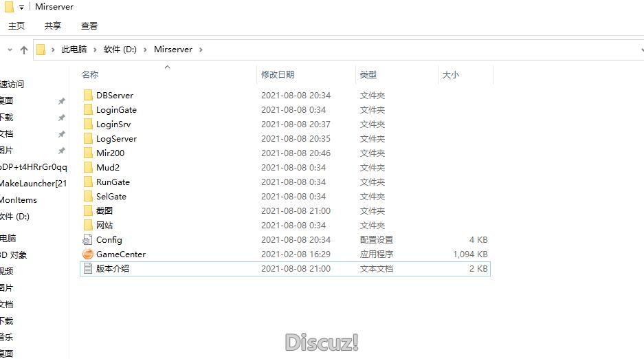Viewport: 644px width, 359px height.
Task: Click the GameCenter file name
Action: (x=121, y=254)
